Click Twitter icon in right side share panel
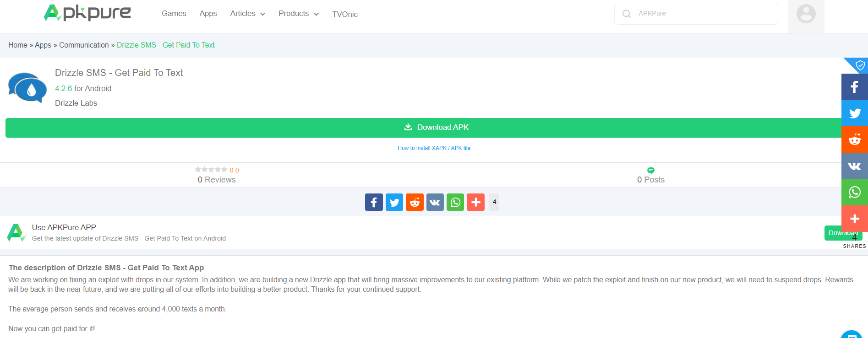The image size is (868, 338). 855,113
